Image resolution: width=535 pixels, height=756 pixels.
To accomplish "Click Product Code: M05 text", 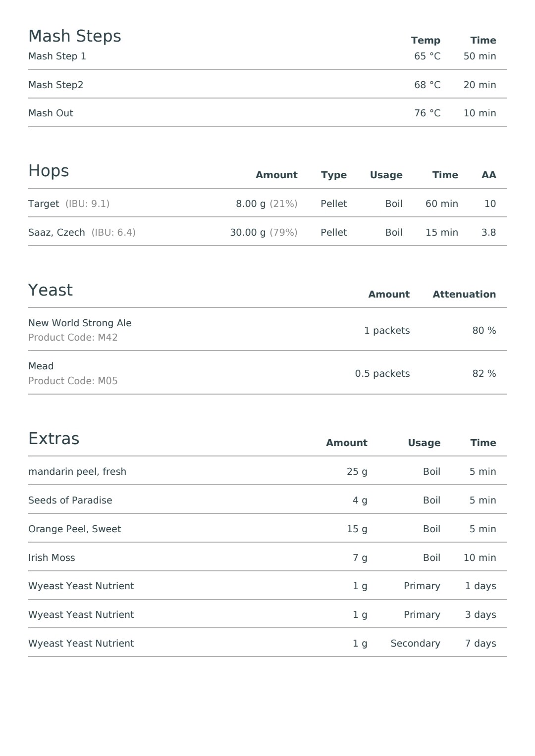I will (73, 381).
